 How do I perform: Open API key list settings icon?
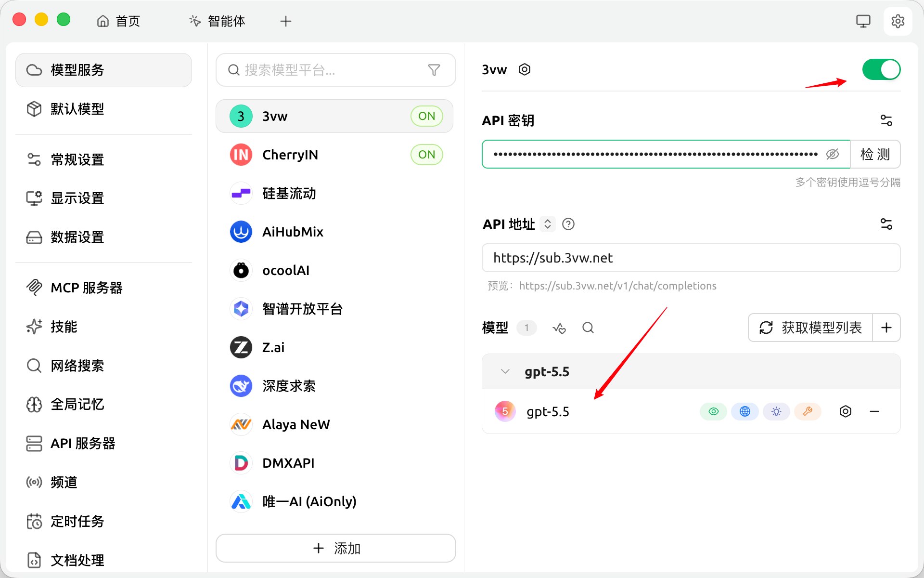886,120
